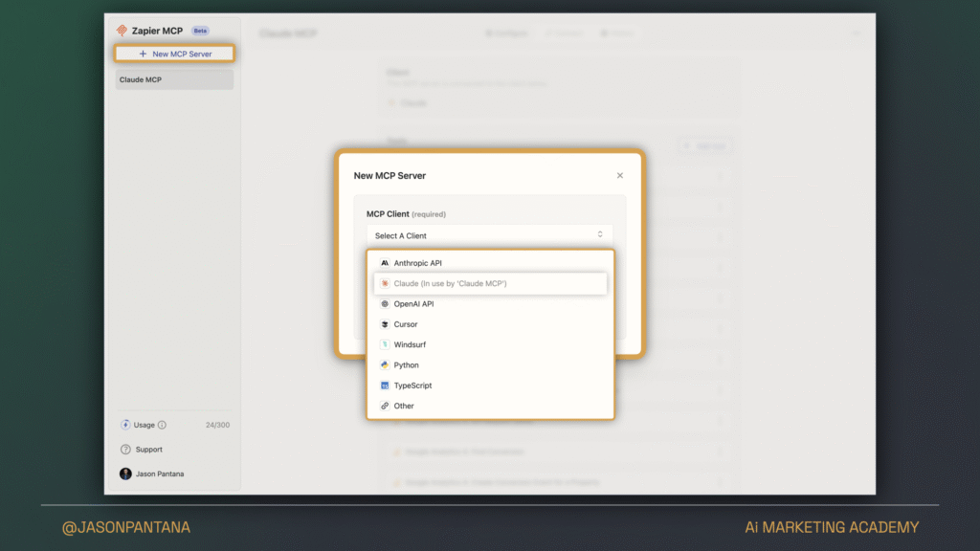The image size is (980, 551).
Task: Open the Select A Client dropdown
Action: tap(489, 235)
